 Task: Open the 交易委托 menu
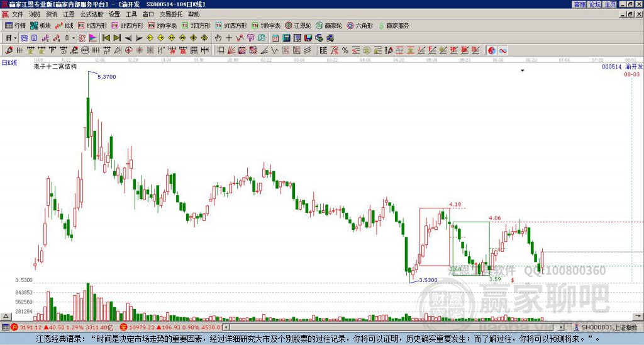tap(171, 14)
